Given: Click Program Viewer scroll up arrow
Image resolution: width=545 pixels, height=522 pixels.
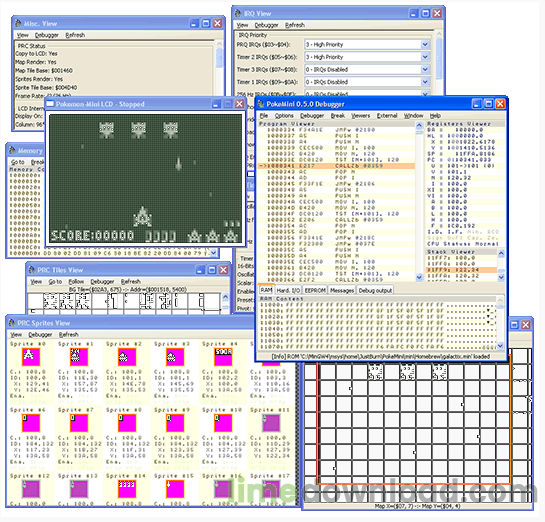Looking at the screenshot, I should click(419, 125).
